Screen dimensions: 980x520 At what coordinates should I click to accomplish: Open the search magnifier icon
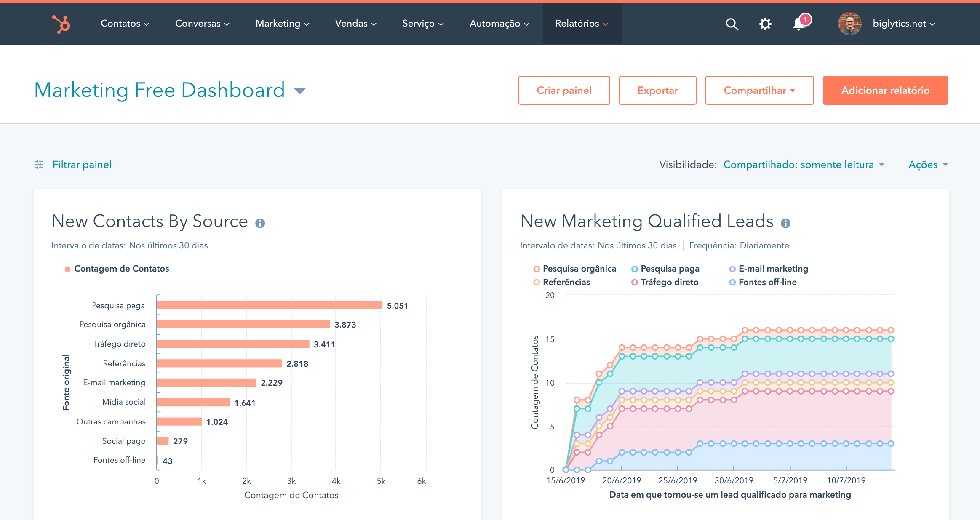pyautogui.click(x=732, y=24)
